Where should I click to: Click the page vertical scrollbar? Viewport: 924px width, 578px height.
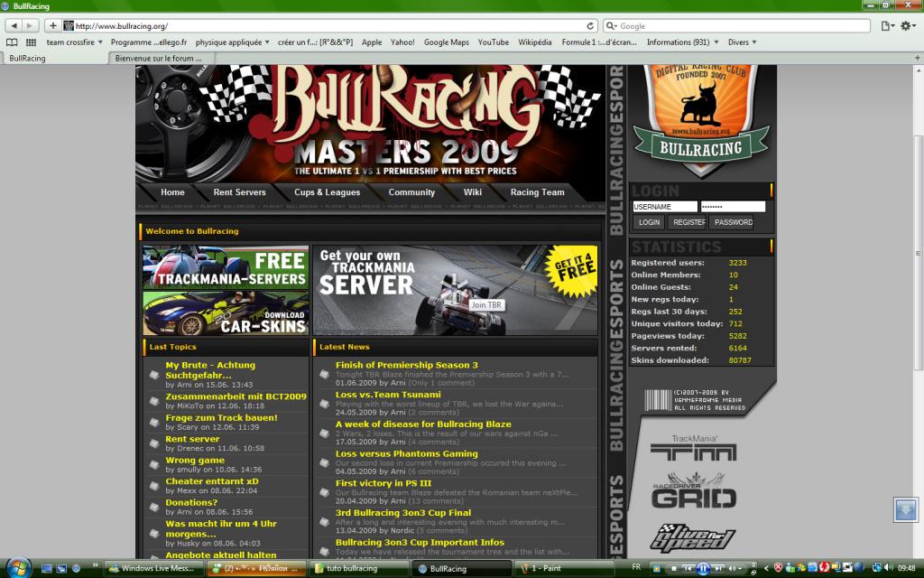(x=918, y=253)
